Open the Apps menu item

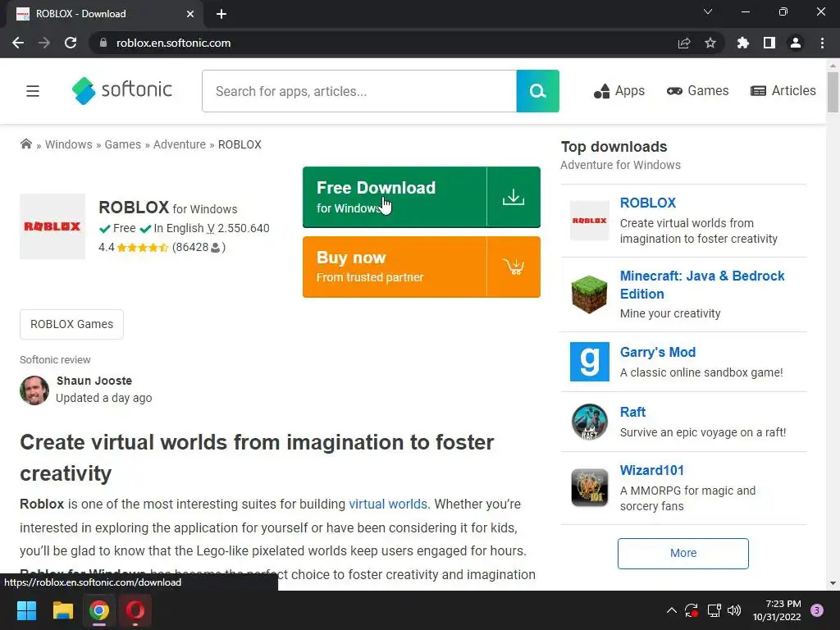coord(619,91)
